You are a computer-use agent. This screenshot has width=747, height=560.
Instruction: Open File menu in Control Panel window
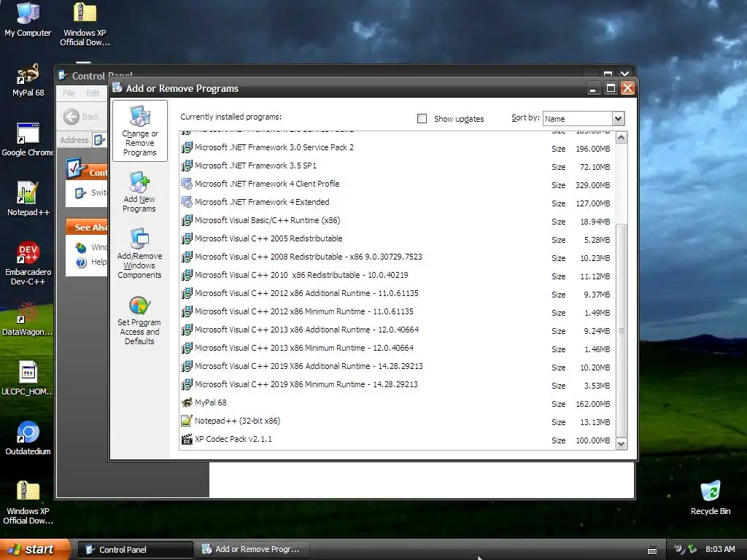(x=69, y=93)
